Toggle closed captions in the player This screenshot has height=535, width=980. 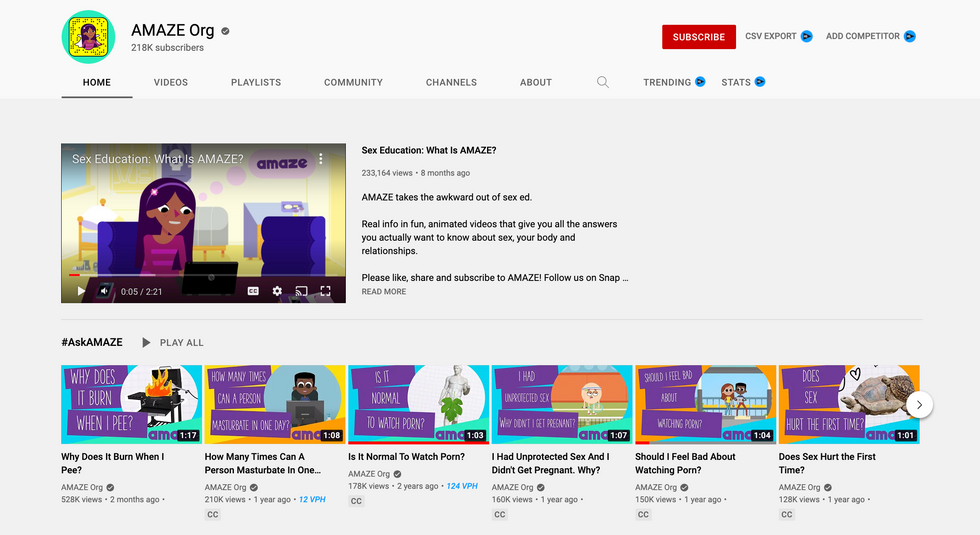pyautogui.click(x=252, y=291)
